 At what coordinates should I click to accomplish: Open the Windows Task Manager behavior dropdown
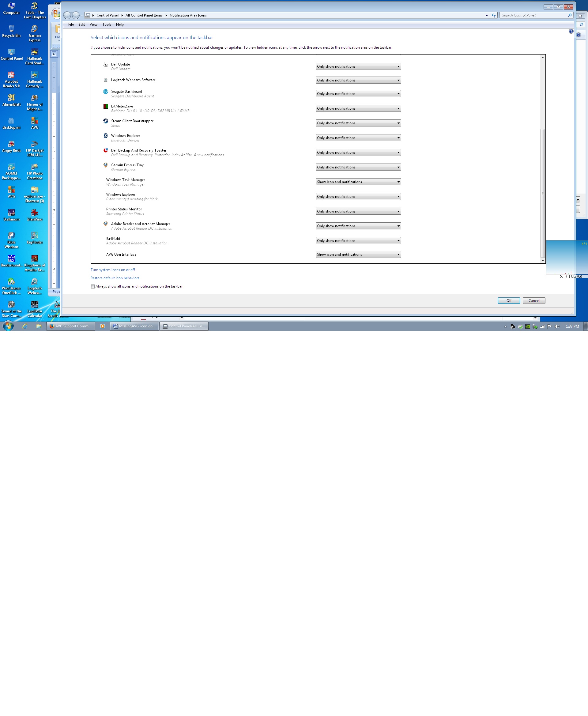coord(358,182)
